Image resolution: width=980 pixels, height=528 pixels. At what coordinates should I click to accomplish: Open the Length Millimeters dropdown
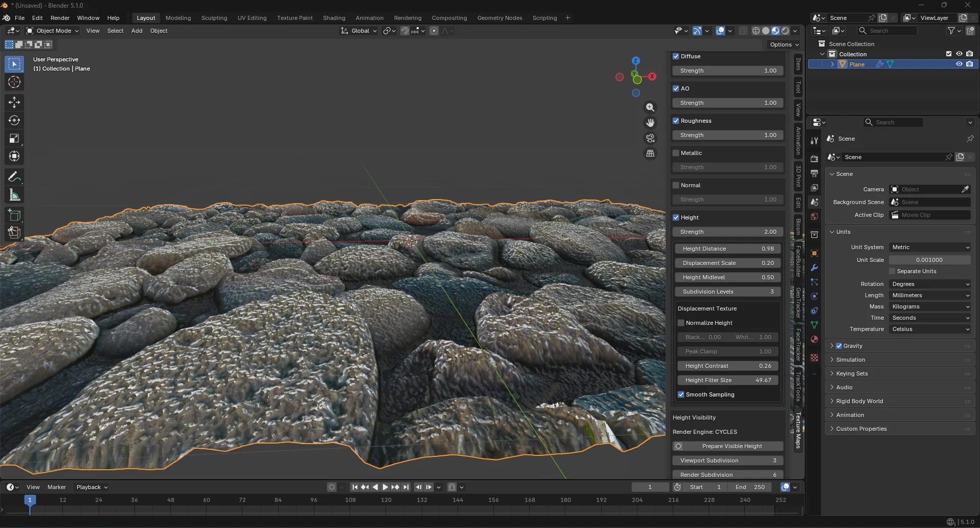pos(930,295)
